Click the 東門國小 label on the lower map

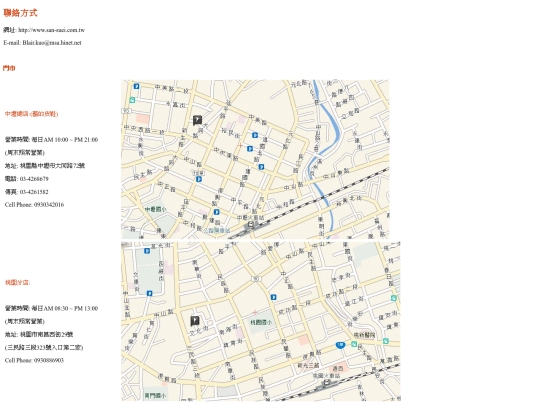click(155, 395)
